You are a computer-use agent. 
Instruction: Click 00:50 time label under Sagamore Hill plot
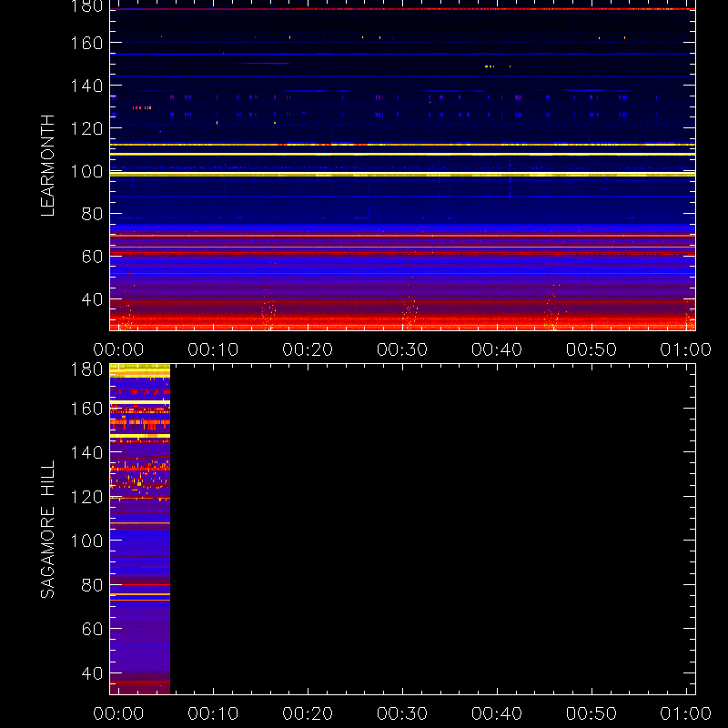[591, 713]
